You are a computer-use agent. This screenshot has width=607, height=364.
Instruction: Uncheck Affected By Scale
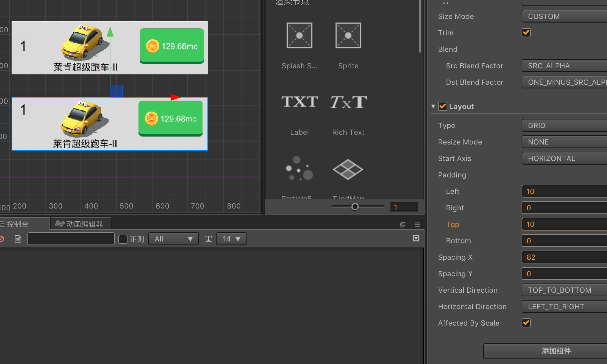pos(526,323)
